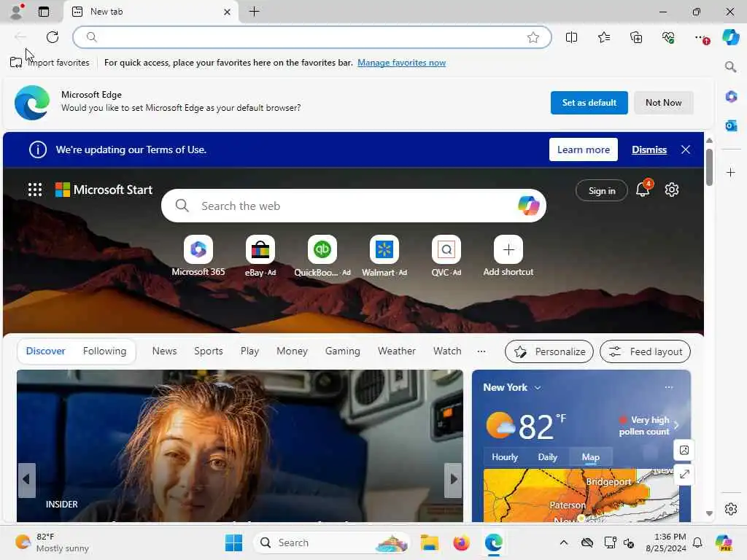Open the Gaming category
The image size is (747, 560).
click(343, 351)
